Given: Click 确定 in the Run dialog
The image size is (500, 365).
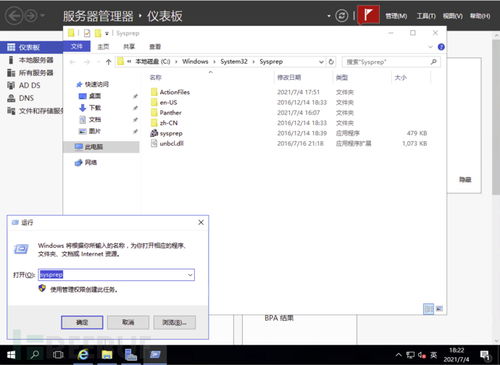Looking at the screenshot, I should 82,322.
